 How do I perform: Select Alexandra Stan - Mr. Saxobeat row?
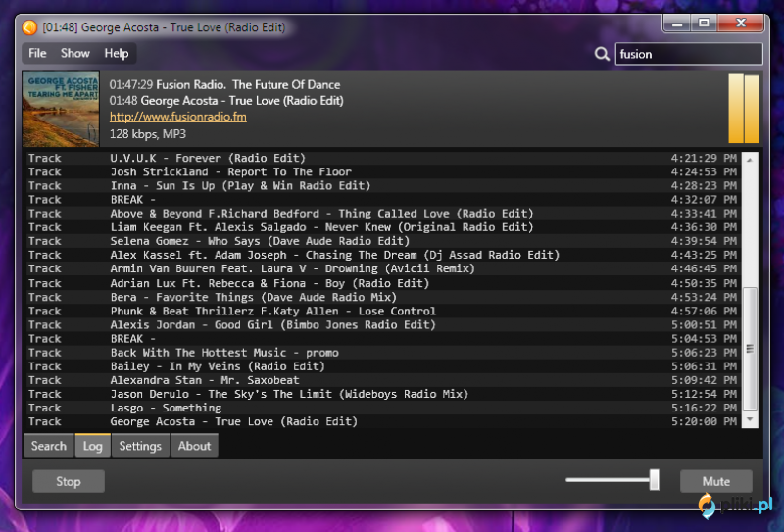pyautogui.click(x=383, y=380)
